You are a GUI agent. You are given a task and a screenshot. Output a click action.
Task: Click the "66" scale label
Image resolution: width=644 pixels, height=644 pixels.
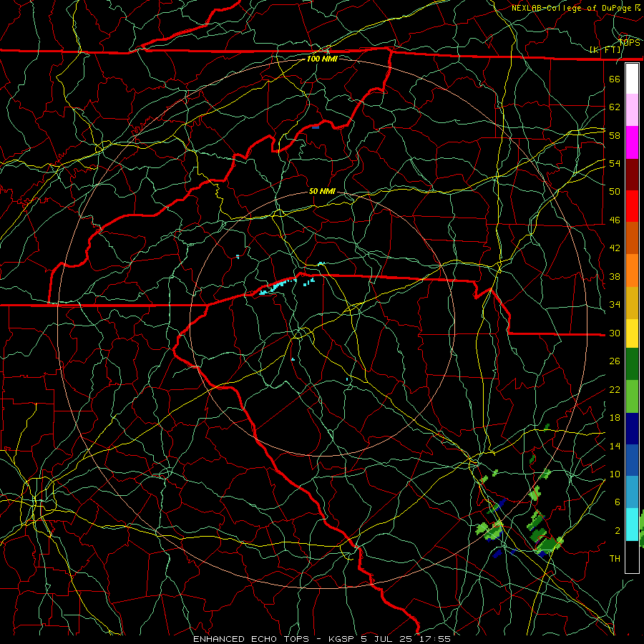(615, 79)
